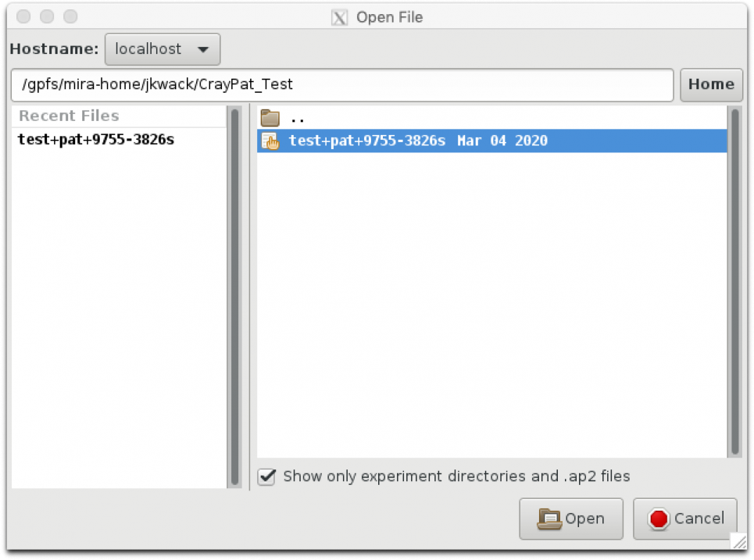Click the Recent Files column header
Image resolution: width=754 pixels, height=560 pixels.
point(69,116)
